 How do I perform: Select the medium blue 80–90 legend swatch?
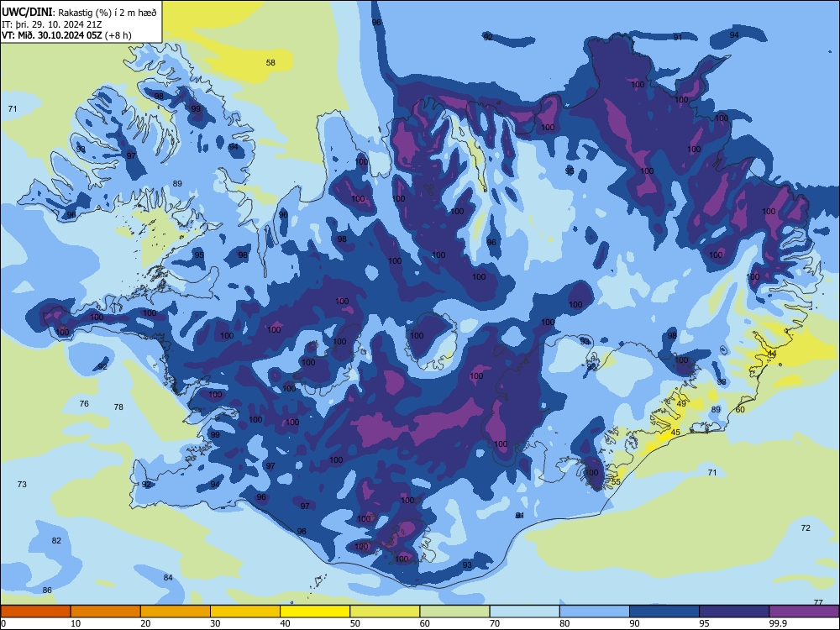[595, 612]
